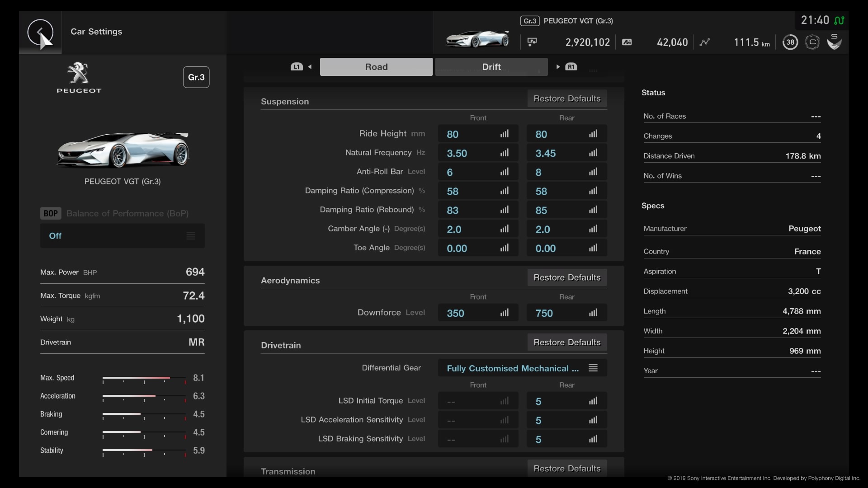Open Differential Gear Fully Customised Mechanical dropdown
This screenshot has width=868, height=488.
coord(522,368)
